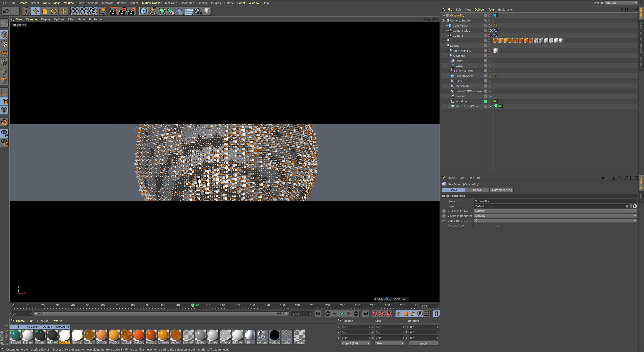Add a Cube primitive object
The width and height of the screenshot is (644, 352).
143,11
